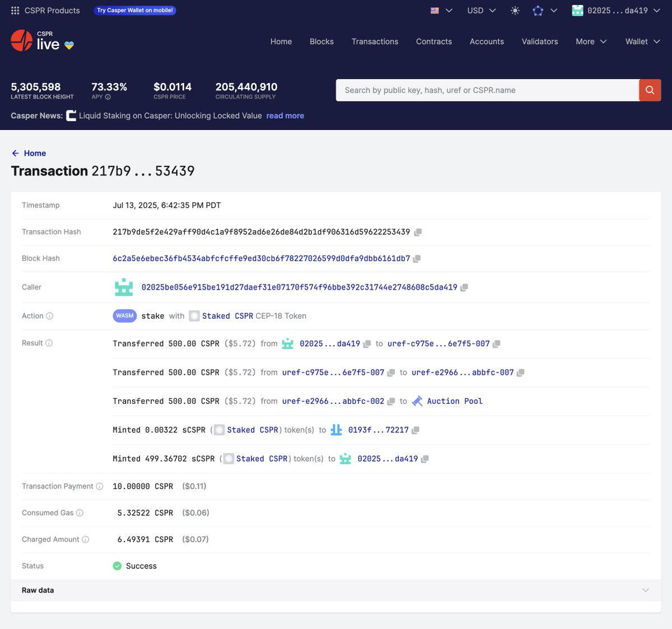The height and width of the screenshot is (629, 672).
Task: Open the Contracts page
Action: pyautogui.click(x=434, y=41)
